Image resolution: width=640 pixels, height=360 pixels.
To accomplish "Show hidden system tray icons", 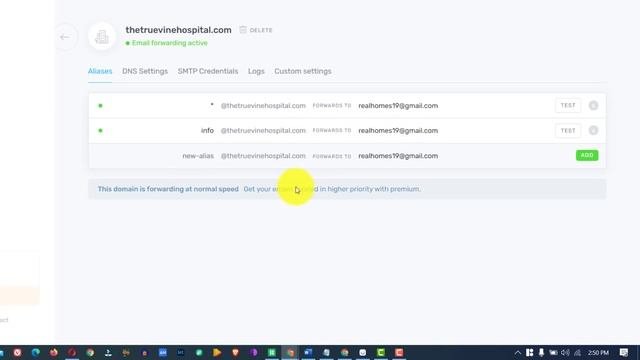I will click(x=518, y=353).
